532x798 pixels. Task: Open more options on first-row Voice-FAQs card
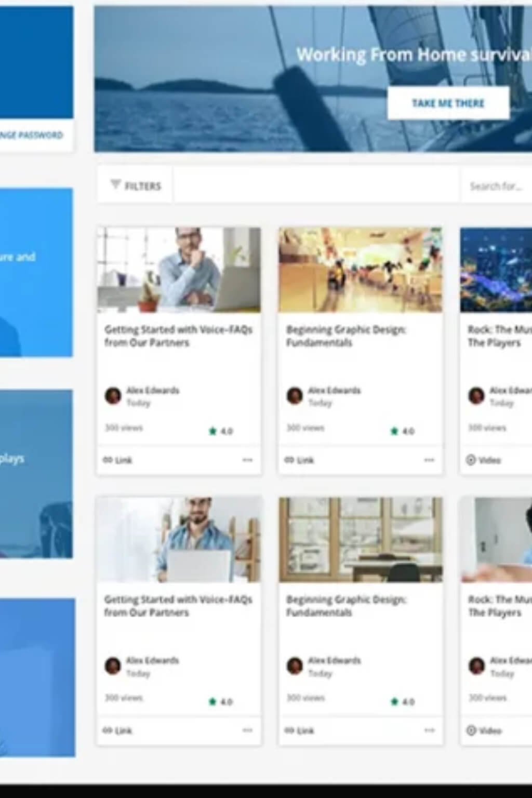pyautogui.click(x=247, y=460)
